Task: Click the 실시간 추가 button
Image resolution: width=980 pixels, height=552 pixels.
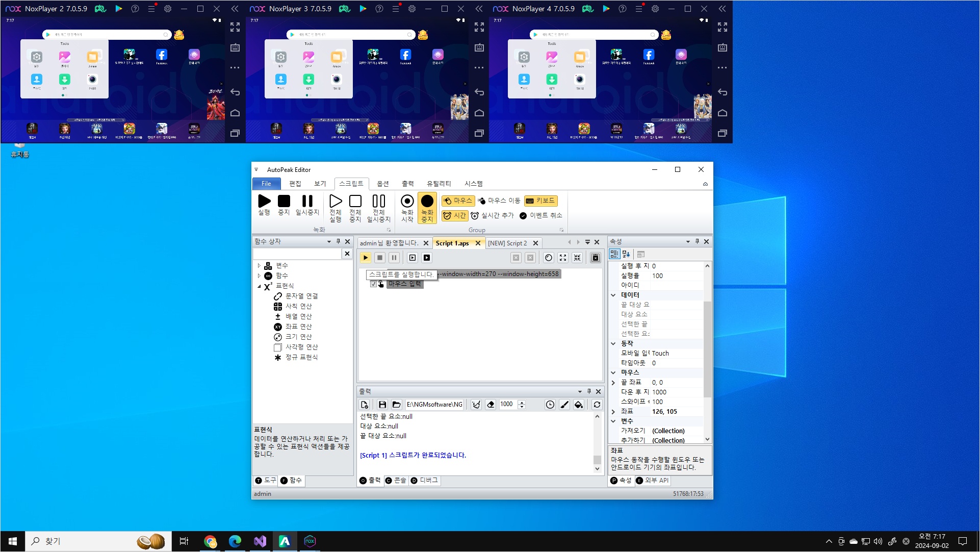Action: [x=493, y=215]
